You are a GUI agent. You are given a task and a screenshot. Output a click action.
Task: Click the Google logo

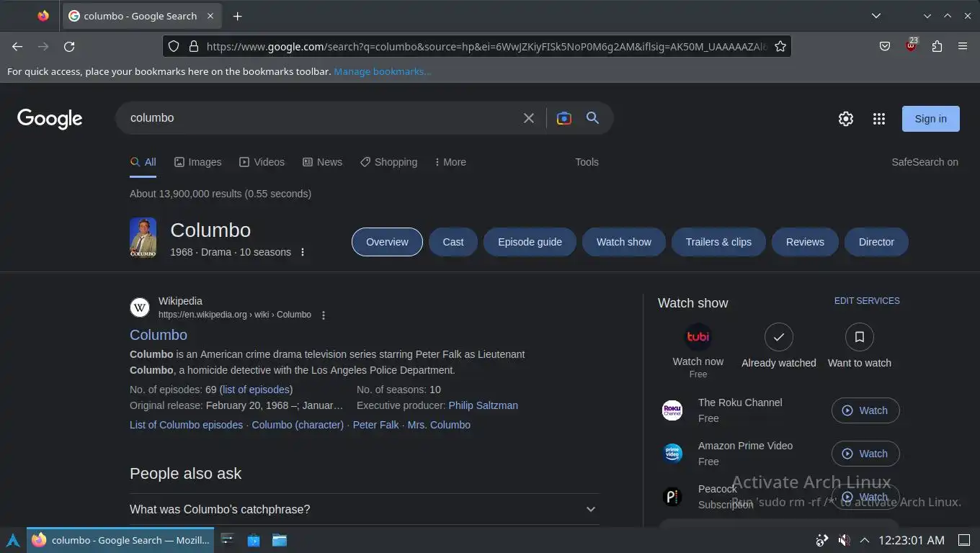coord(50,119)
